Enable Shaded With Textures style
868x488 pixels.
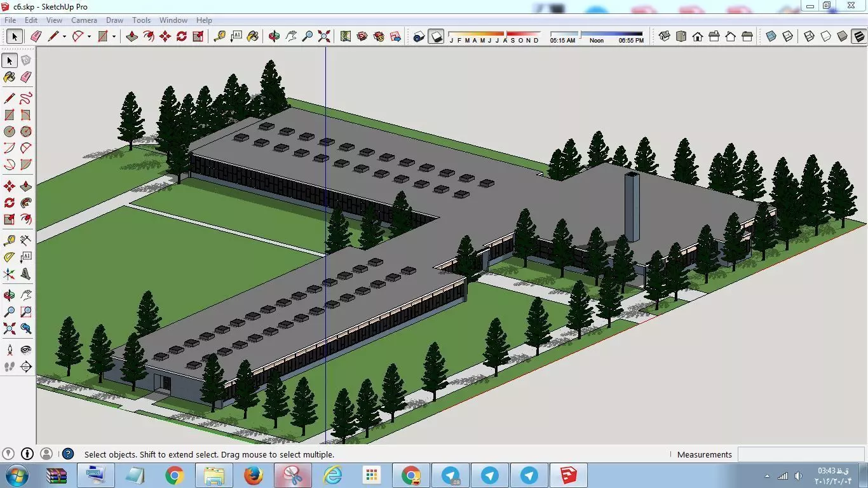pos(859,36)
